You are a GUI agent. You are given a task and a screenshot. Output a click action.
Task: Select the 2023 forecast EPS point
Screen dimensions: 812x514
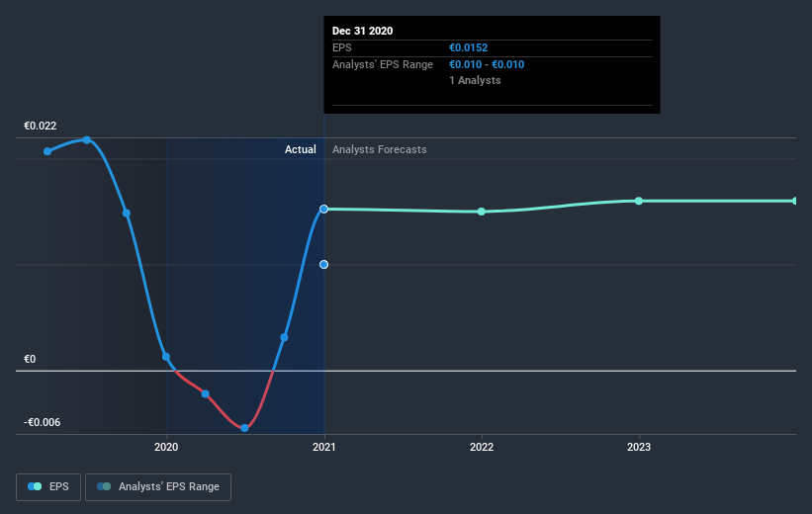(639, 201)
